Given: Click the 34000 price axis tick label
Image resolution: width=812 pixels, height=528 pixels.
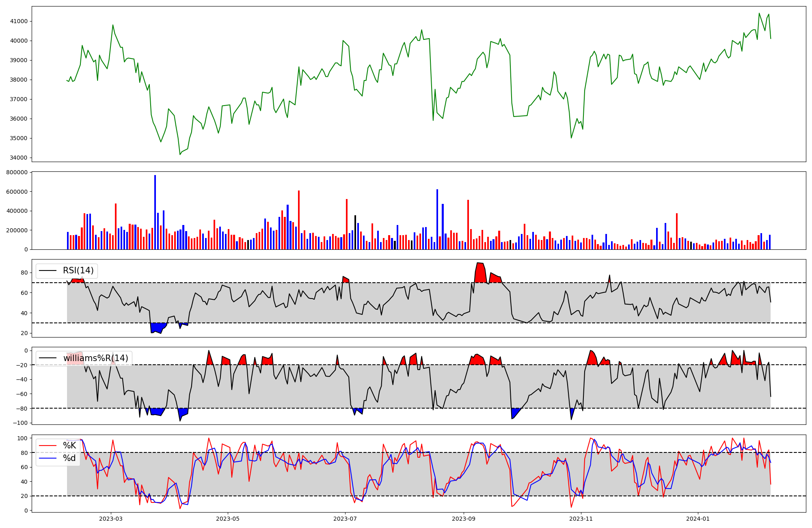Looking at the screenshot, I should (19, 158).
